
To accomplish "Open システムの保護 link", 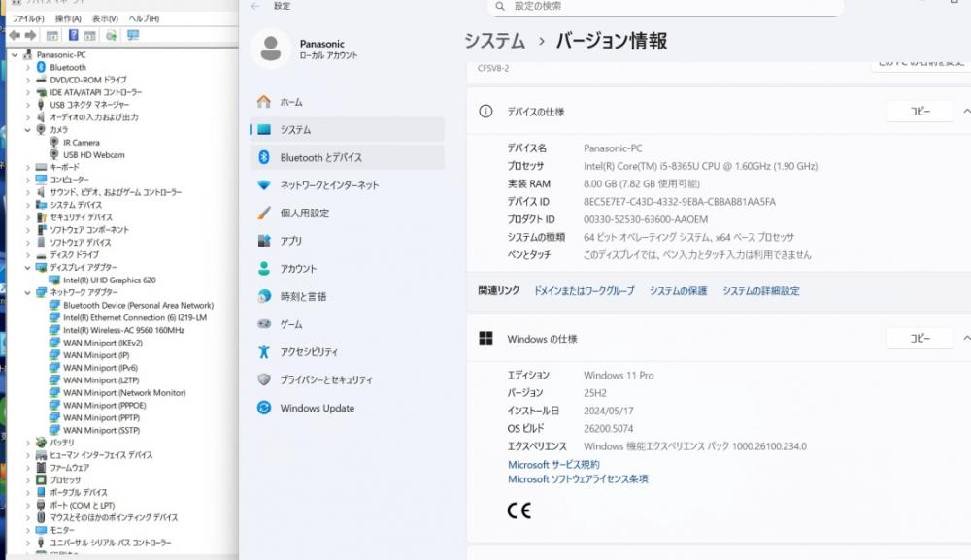I will [x=678, y=291].
